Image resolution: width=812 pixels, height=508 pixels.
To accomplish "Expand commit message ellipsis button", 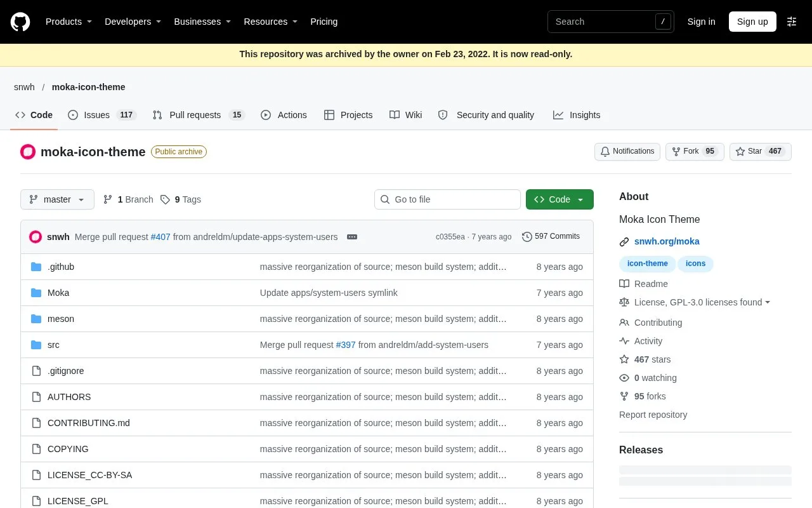I will click(x=352, y=237).
